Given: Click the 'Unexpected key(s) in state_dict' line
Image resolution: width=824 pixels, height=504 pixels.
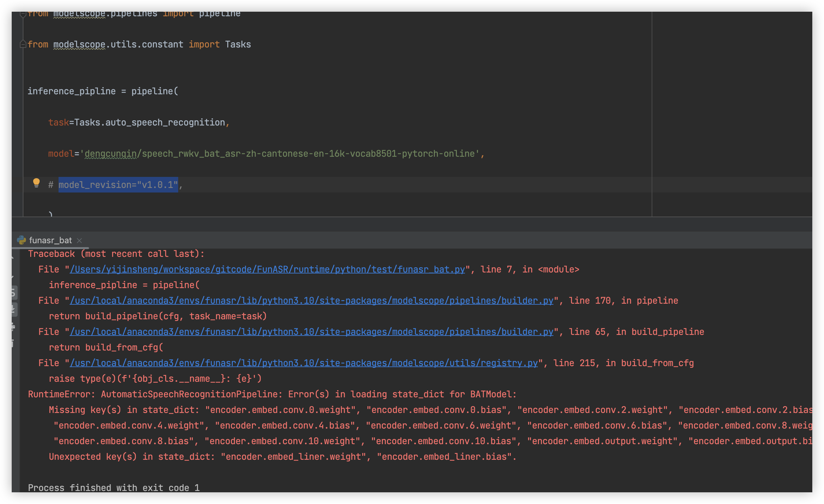Looking at the screenshot, I should click(x=283, y=457).
